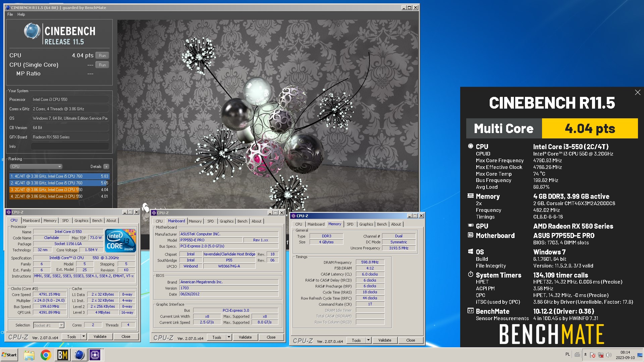The image size is (644, 362).
Task: Click the CPU chip icon in BenchMate panel
Action: pos(471,146)
